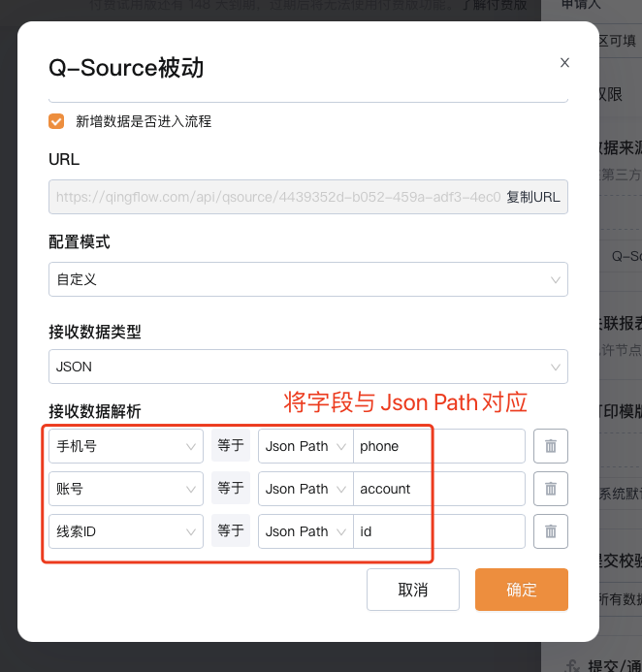Open Json Path dropdown in account row

[305, 489]
